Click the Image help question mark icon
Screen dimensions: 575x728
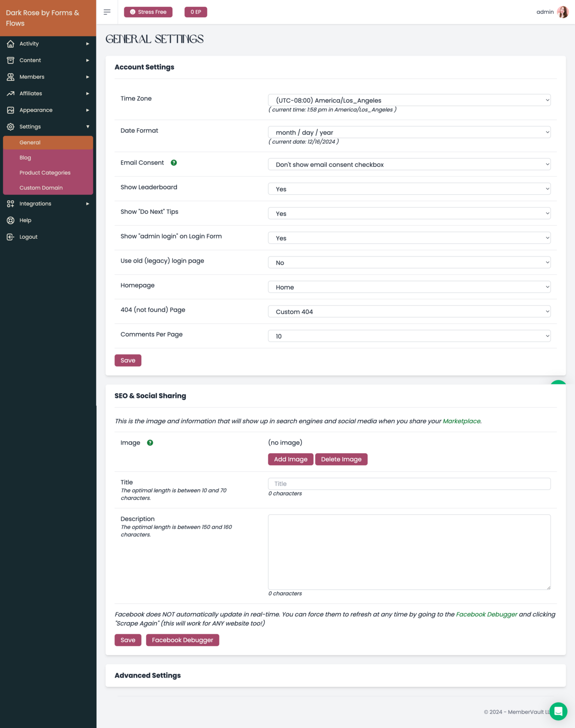[x=150, y=443]
